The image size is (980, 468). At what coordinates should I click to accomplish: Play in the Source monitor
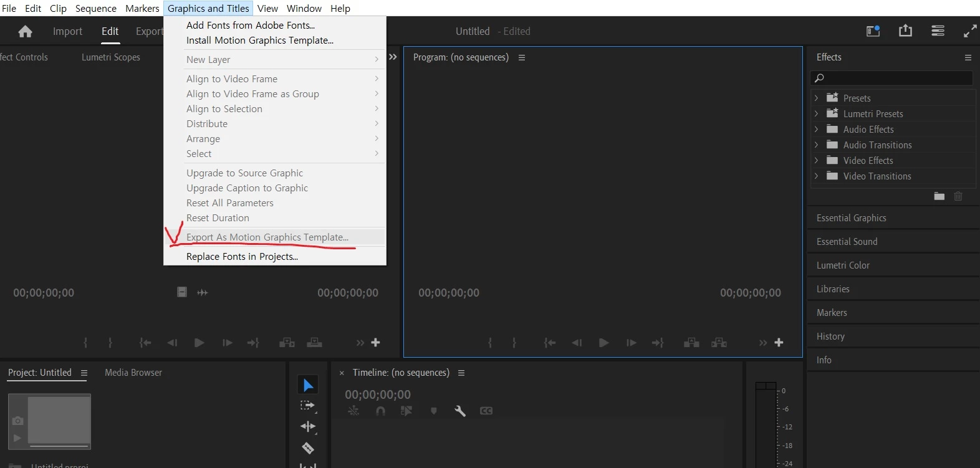pyautogui.click(x=199, y=343)
